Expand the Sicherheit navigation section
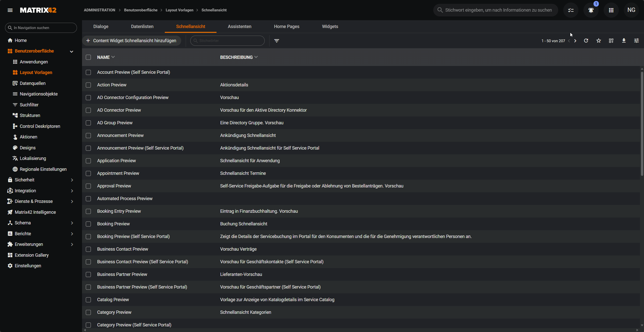The width and height of the screenshot is (644, 332). pyautogui.click(x=72, y=180)
